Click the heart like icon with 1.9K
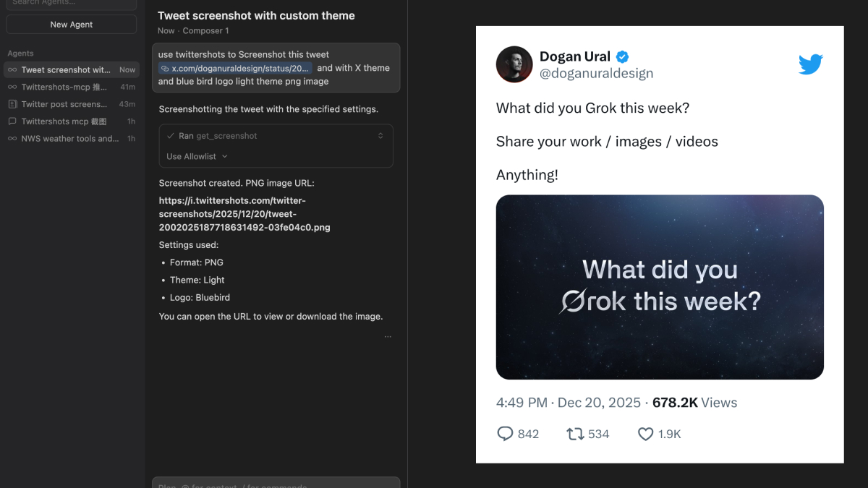 click(x=645, y=434)
